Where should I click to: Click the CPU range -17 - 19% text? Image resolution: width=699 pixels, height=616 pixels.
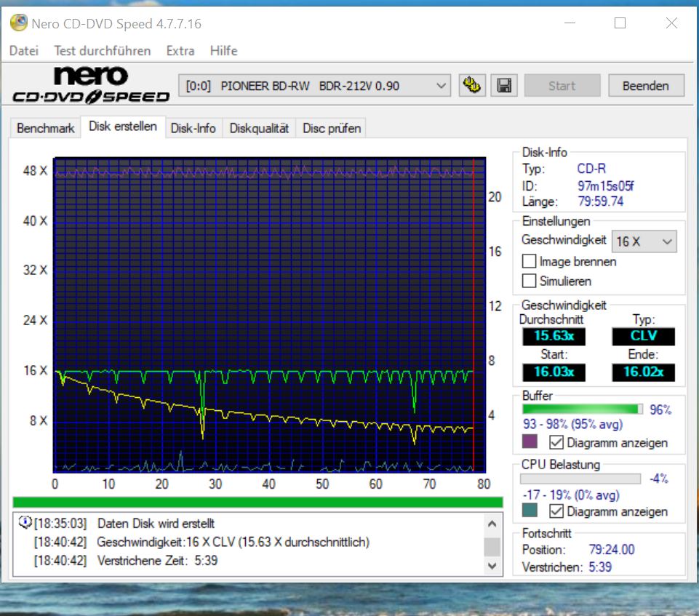tap(571, 495)
